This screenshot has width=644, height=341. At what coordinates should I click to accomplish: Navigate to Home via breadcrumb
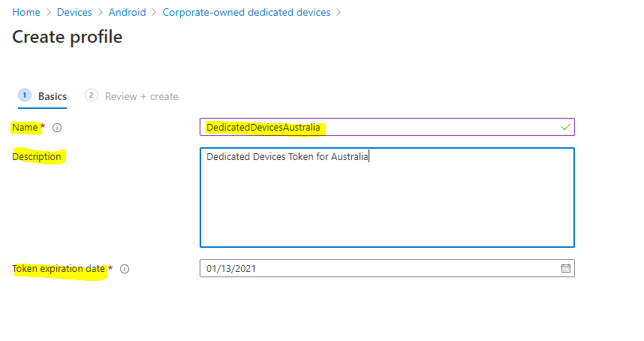tap(26, 13)
